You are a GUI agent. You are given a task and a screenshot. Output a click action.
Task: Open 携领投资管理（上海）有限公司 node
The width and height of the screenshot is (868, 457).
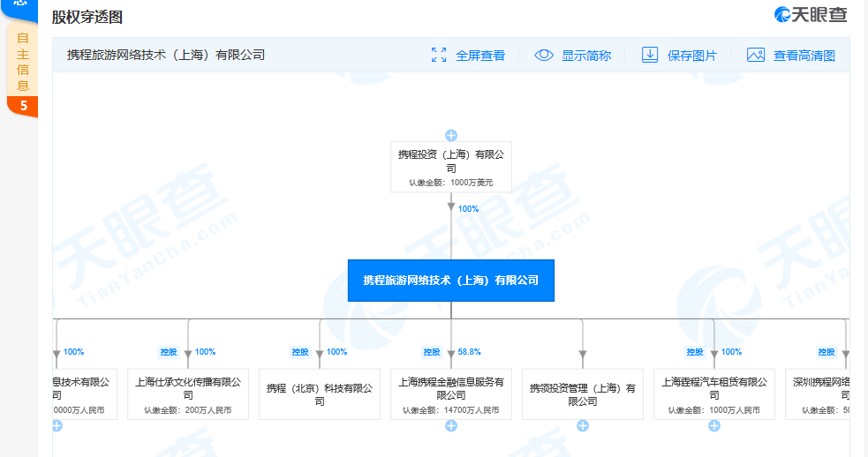pos(583,394)
